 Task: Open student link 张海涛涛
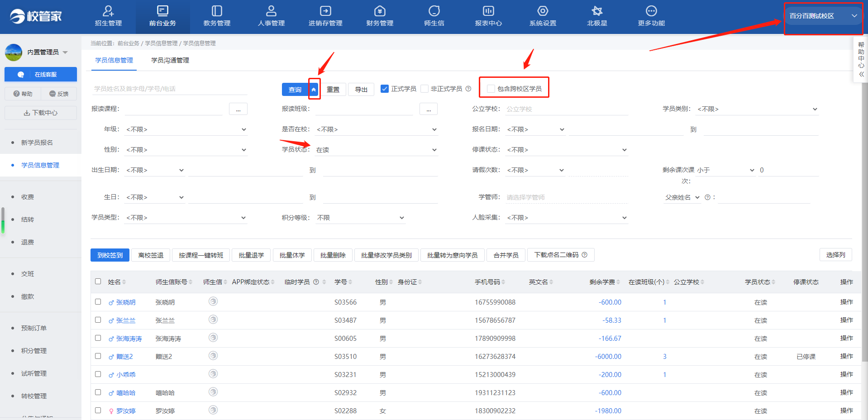[129, 339]
